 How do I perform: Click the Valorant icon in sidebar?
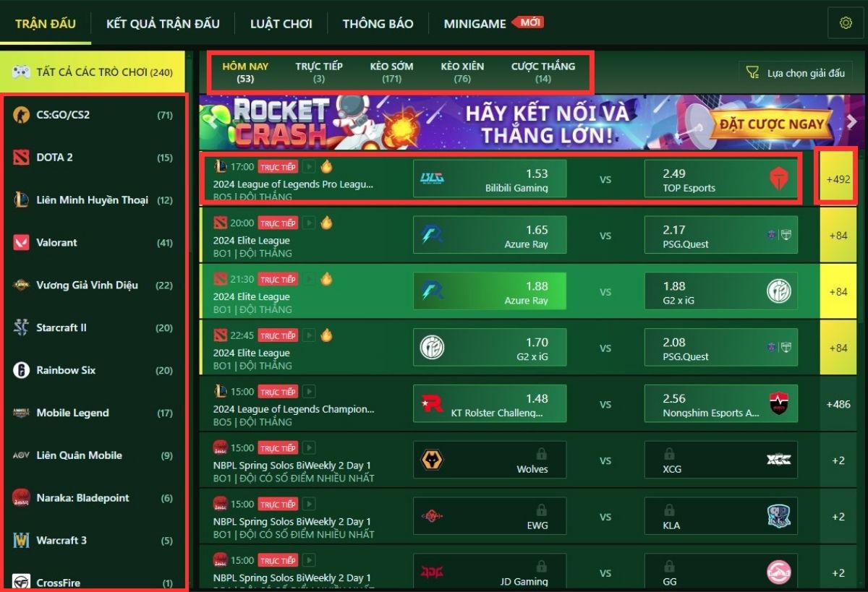coord(22,243)
